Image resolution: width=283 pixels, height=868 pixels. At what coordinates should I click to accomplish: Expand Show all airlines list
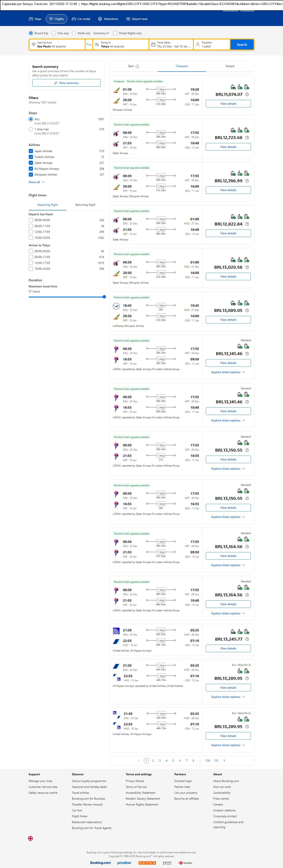[36, 182]
